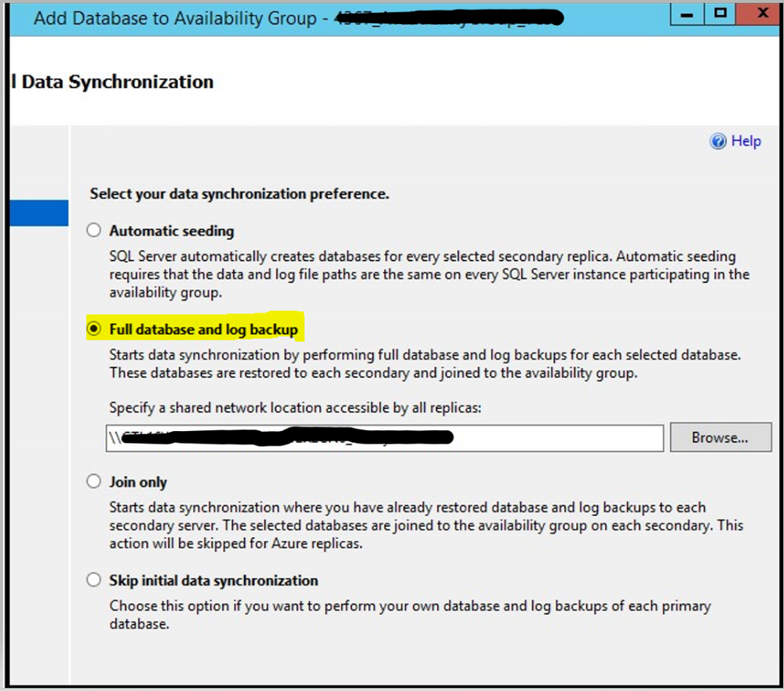784x691 pixels.
Task: Click the Data Synchronization page heading
Action: [x=118, y=82]
